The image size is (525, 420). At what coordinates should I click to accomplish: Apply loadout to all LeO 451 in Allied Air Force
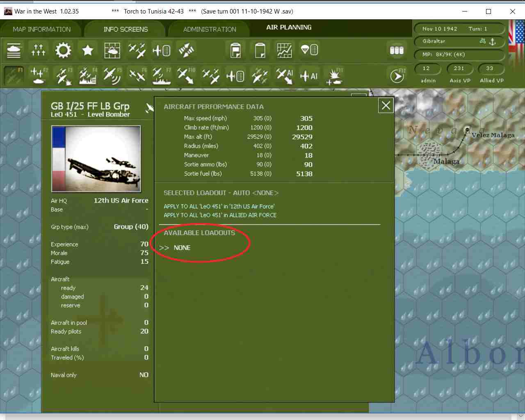pos(220,215)
